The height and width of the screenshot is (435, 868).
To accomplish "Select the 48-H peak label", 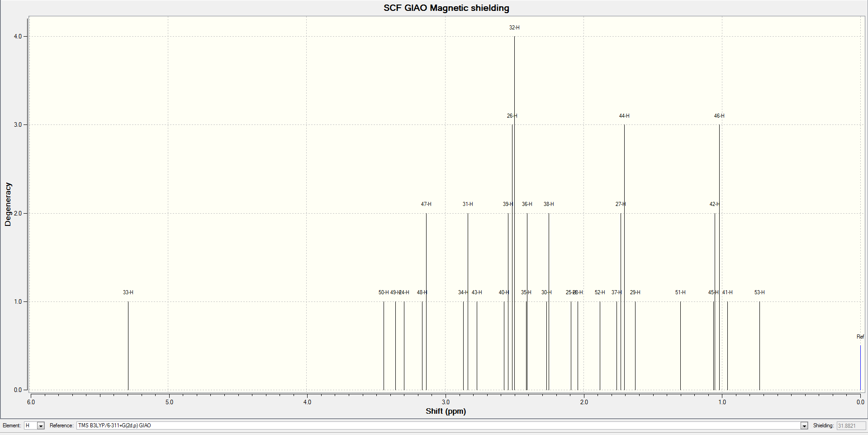I will 422,292.
